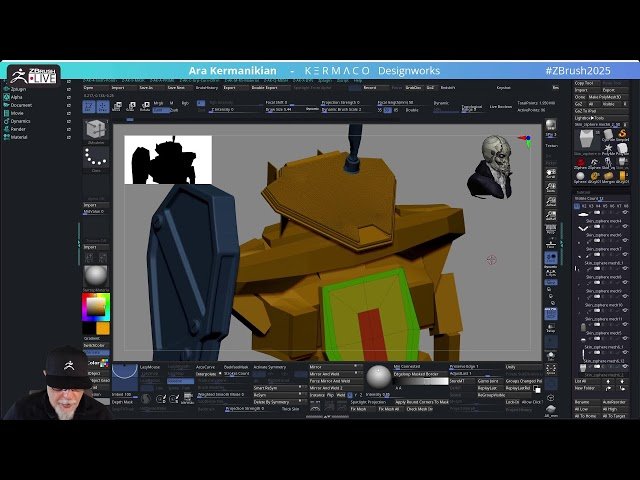Adjust the Focal Shift slider
The width and height of the screenshot is (640, 480).
291,103
